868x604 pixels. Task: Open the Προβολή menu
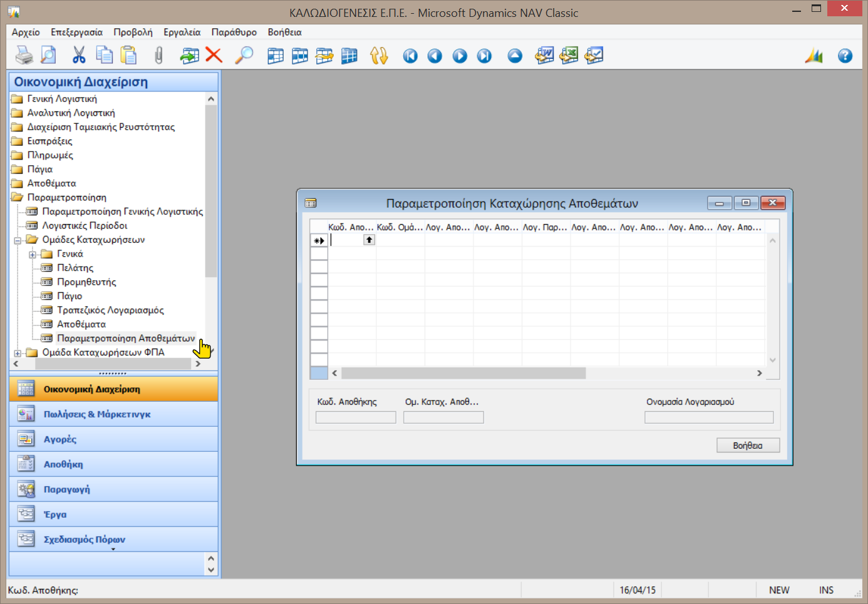tap(133, 32)
